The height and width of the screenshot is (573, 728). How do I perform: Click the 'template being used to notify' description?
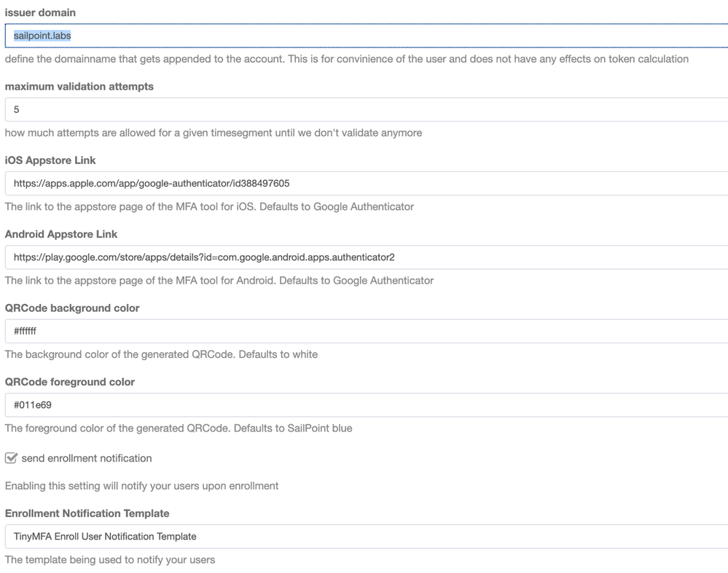click(110, 560)
